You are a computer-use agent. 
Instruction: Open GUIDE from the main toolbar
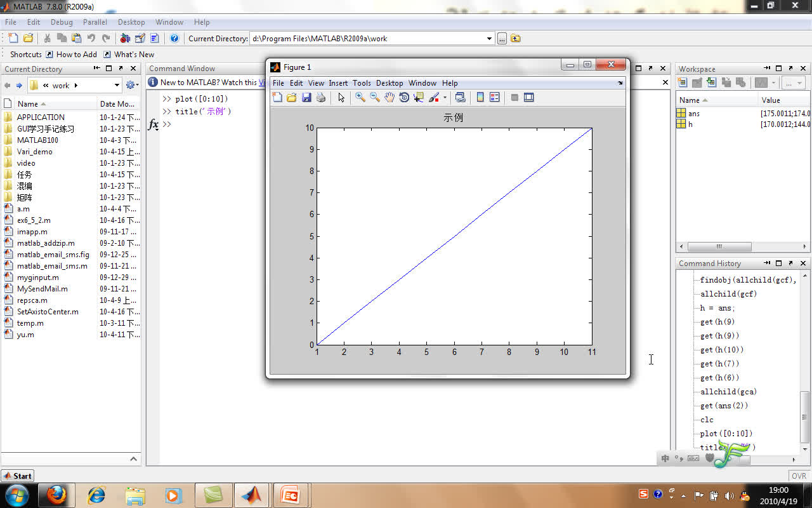pos(140,38)
